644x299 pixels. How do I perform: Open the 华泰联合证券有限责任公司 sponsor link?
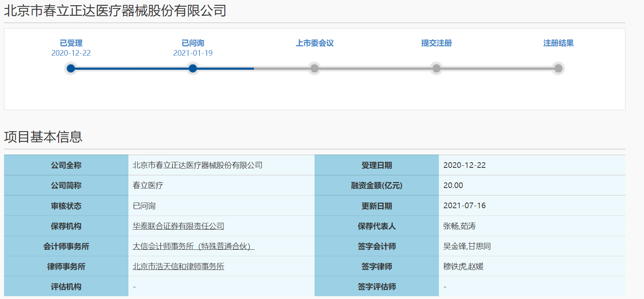pos(178,226)
